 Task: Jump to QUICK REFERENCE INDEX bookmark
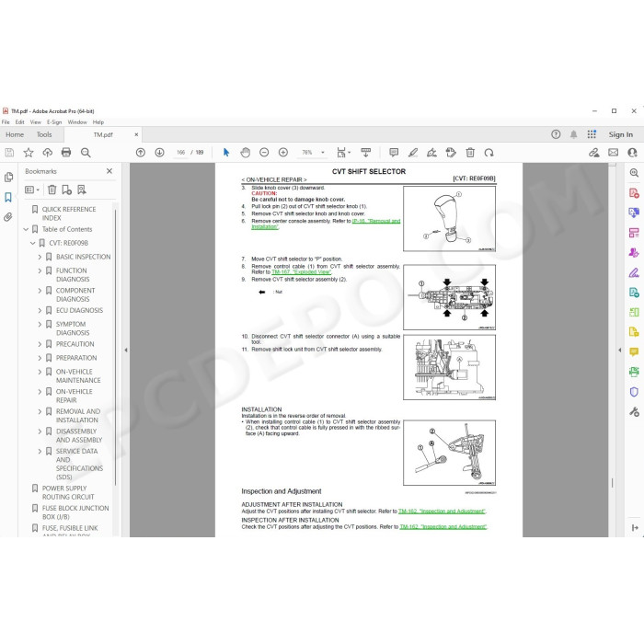(69, 213)
